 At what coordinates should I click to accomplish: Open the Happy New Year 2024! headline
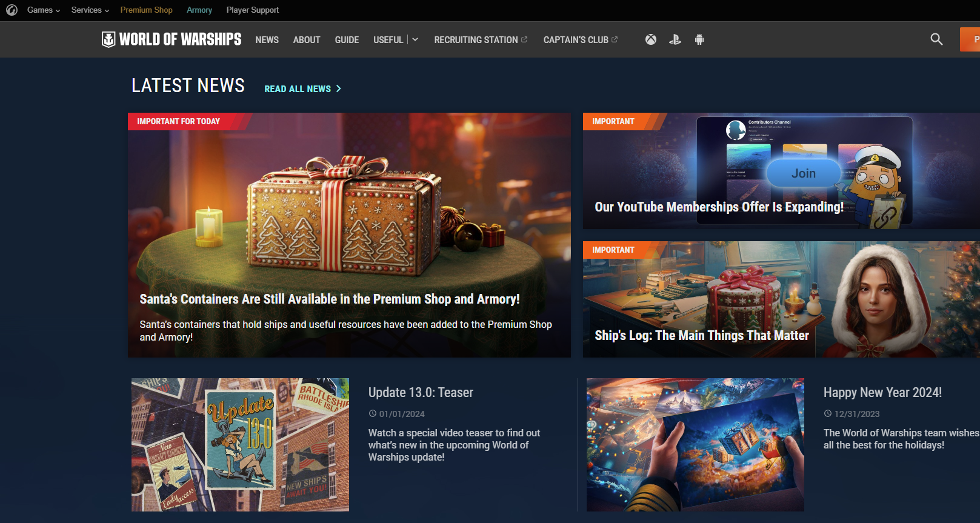pos(882,392)
